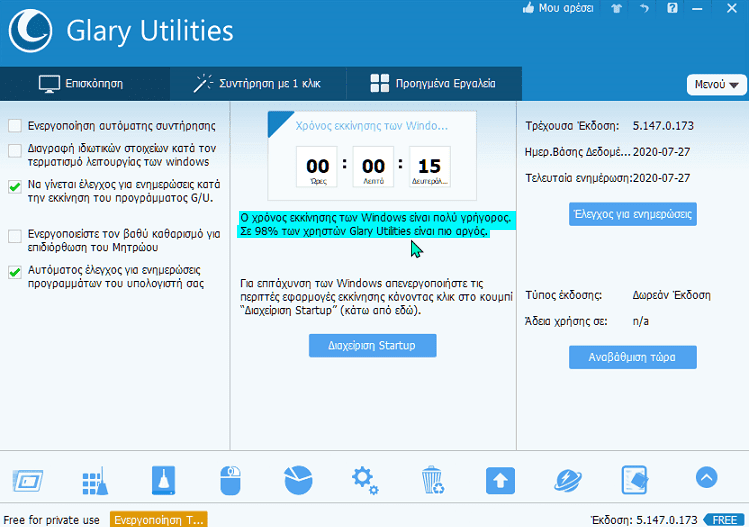Click the seconds counter showing 15
The width and height of the screenshot is (749, 527).
tap(429, 167)
